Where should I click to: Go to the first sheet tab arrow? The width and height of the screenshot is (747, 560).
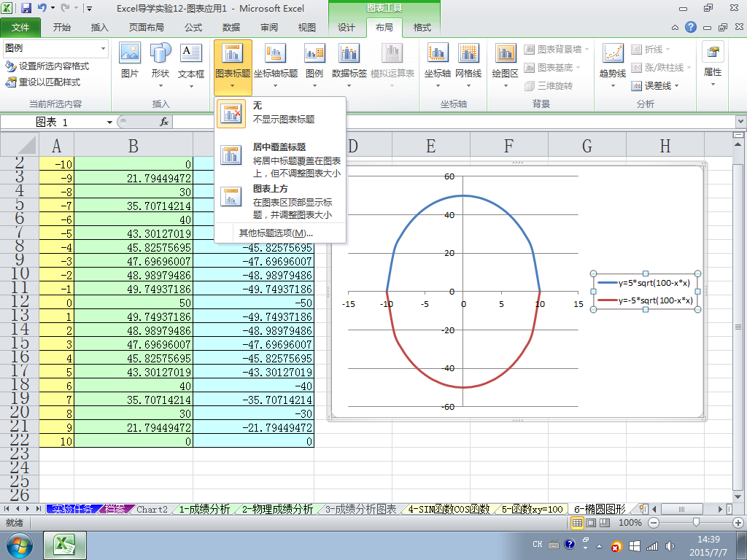coord(7,509)
